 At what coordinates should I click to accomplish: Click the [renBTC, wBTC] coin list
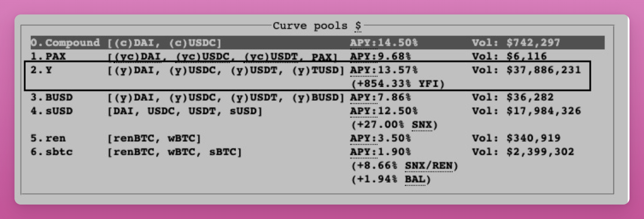coord(154,138)
